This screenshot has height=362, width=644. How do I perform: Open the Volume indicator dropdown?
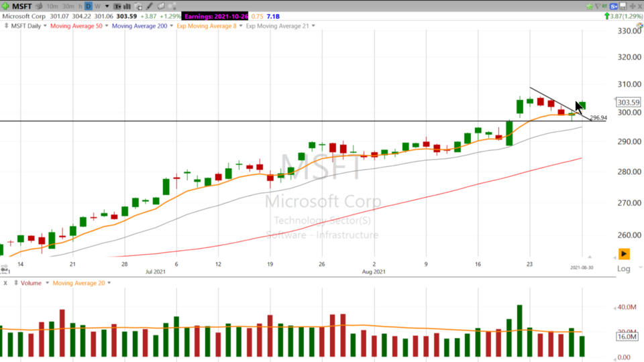[47, 283]
